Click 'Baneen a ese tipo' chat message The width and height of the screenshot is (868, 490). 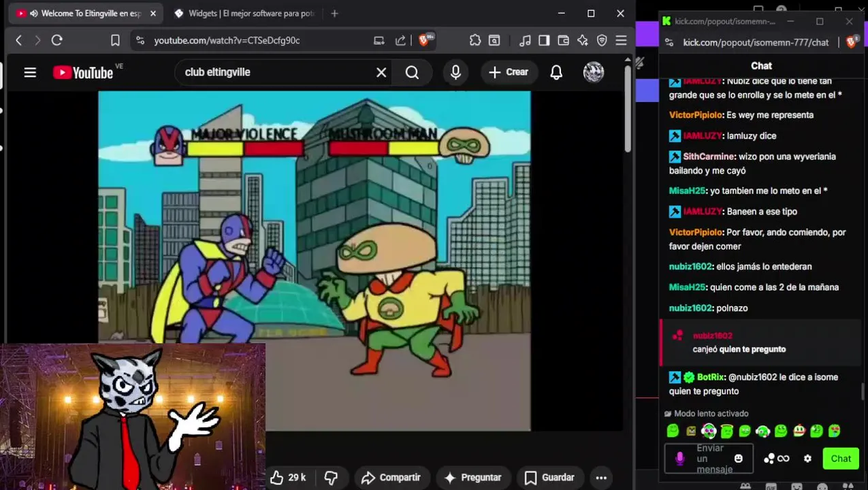pyautogui.click(x=762, y=212)
